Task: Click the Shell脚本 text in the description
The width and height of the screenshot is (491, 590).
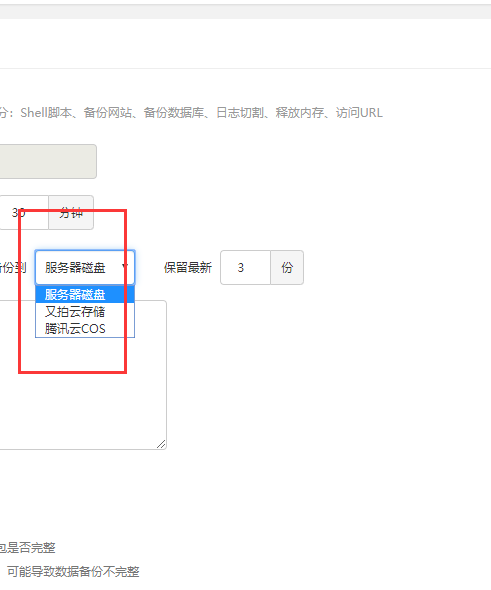Action: [x=46, y=113]
